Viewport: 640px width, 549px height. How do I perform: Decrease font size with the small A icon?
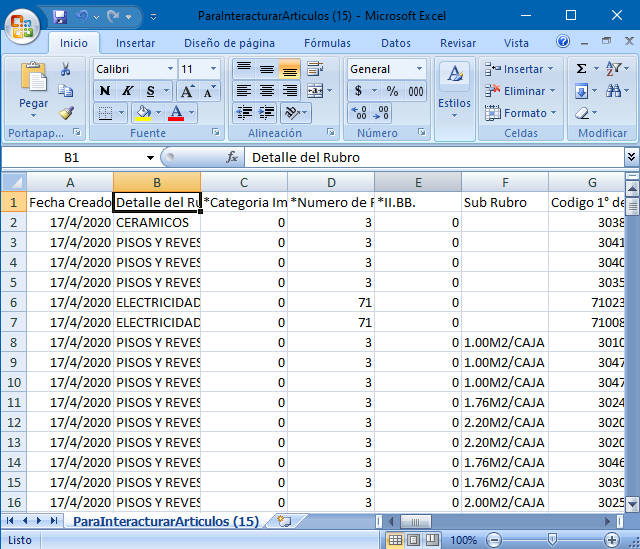click(209, 91)
